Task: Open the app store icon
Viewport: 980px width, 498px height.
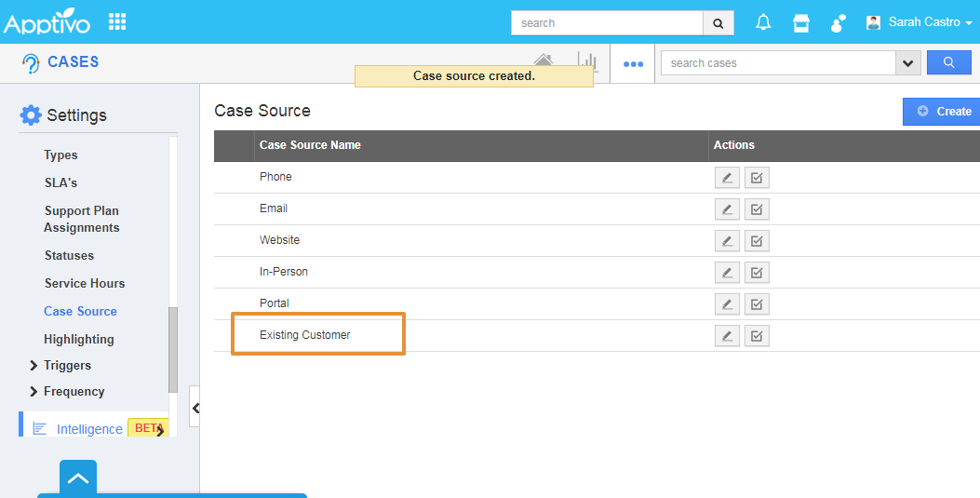Action: click(x=800, y=22)
